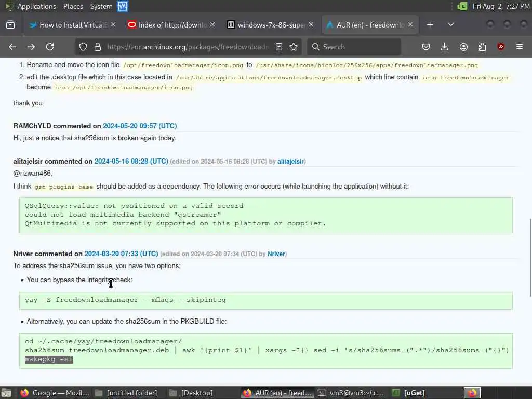Image resolution: width=532 pixels, height=399 pixels.
Task: Open RAMChYLD comment date 2024-05-20 09:57 link
Action: 140,126
